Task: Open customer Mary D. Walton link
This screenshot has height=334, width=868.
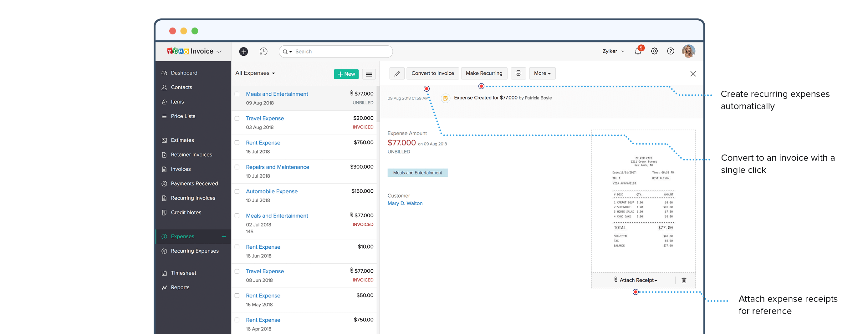Action: coord(405,204)
